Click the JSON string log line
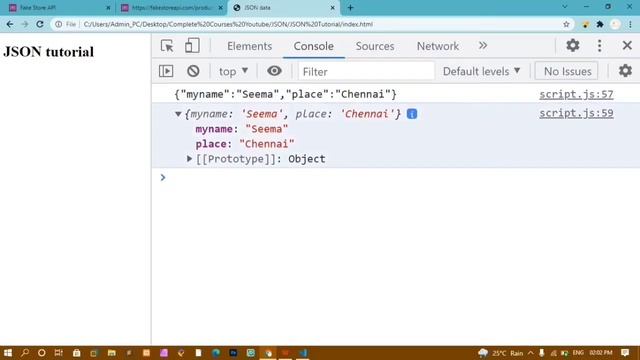 (x=285, y=94)
